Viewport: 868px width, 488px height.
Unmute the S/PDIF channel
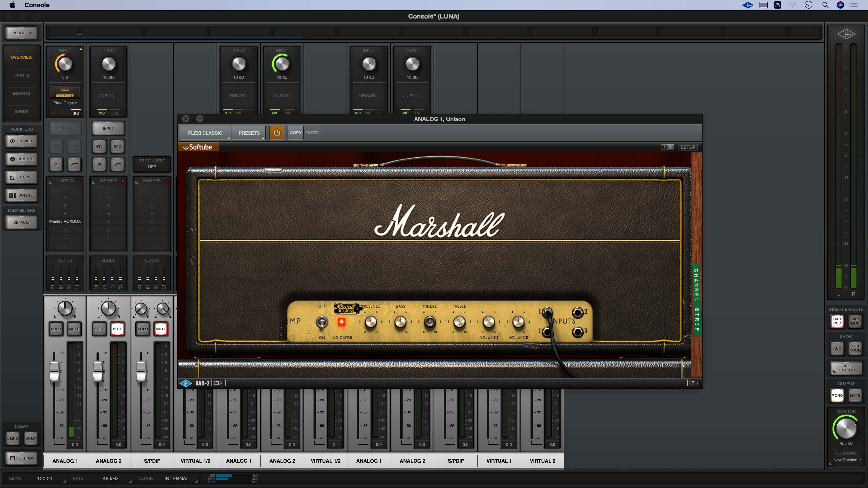click(x=161, y=329)
